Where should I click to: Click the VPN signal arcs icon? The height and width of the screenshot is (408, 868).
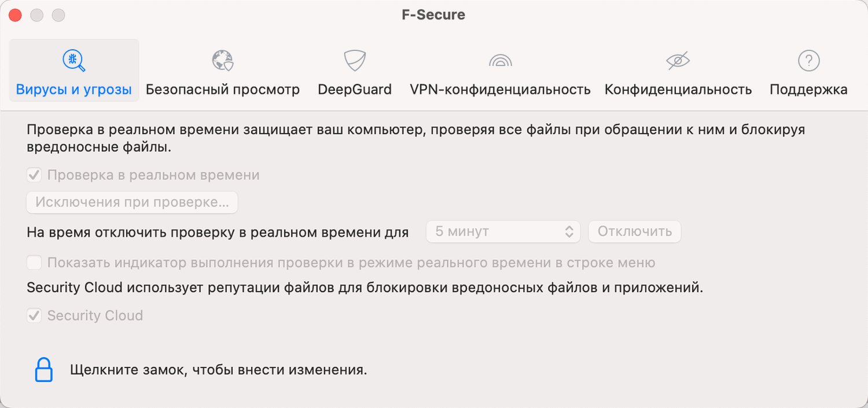tap(500, 60)
